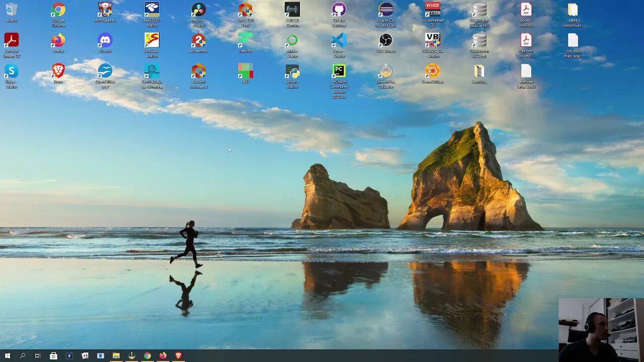Viewport: 644px width, 362px height.
Task: Open taskbar search magnifier
Action: (x=23, y=356)
